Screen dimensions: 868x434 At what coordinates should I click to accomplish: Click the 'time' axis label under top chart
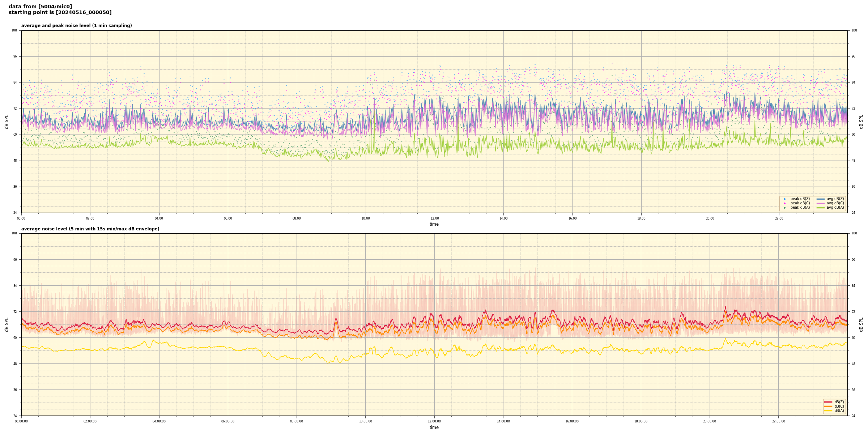pos(434,224)
